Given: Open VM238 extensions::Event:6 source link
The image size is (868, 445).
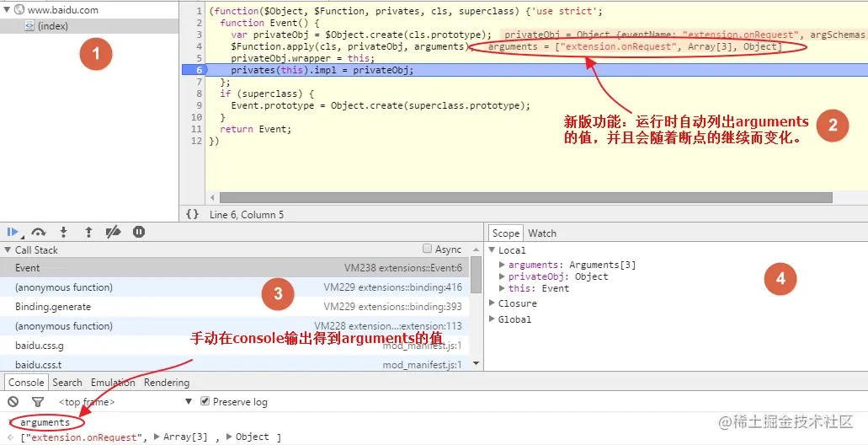Looking at the screenshot, I should click(x=403, y=268).
